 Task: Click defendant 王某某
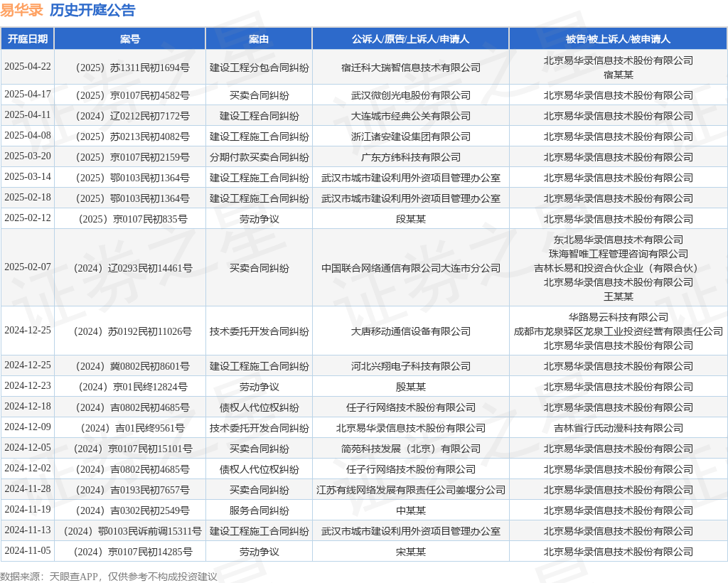619,296
